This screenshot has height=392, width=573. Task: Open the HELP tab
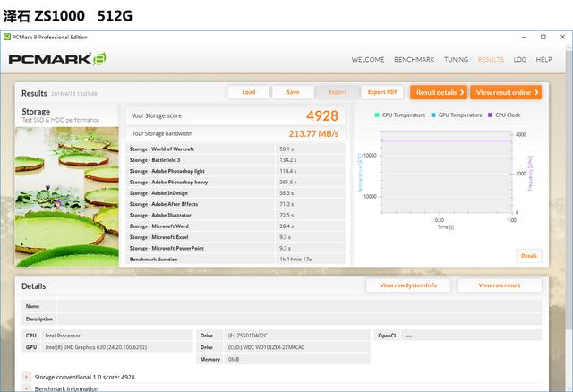(543, 60)
